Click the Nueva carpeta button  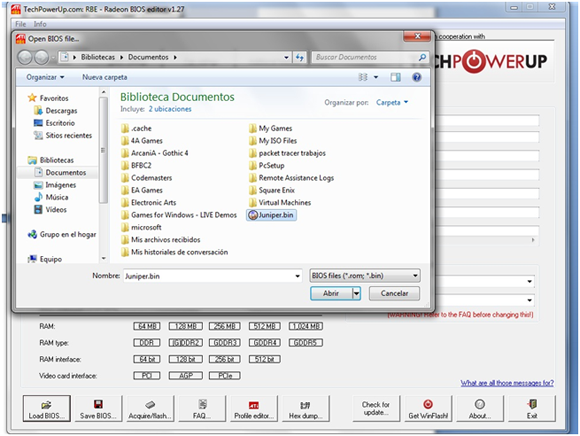[105, 77]
